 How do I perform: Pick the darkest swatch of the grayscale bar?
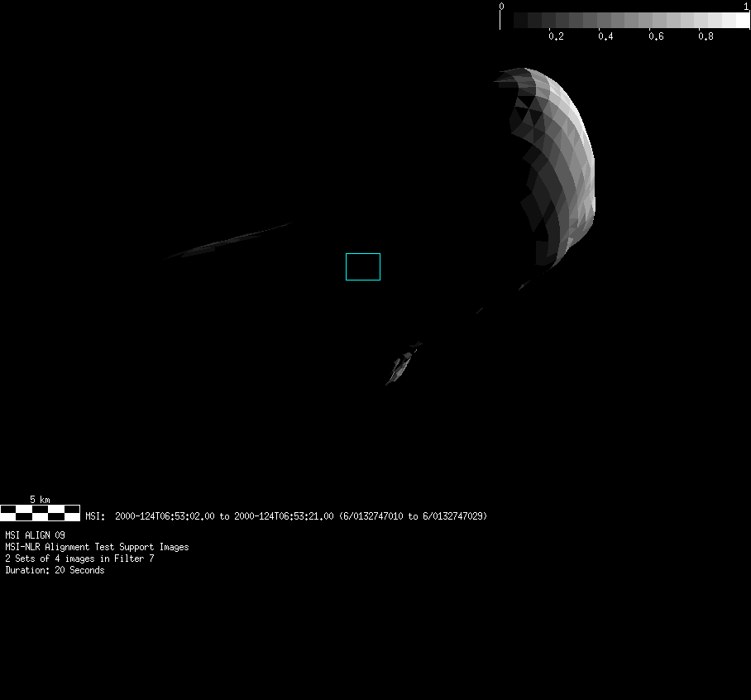(521, 20)
